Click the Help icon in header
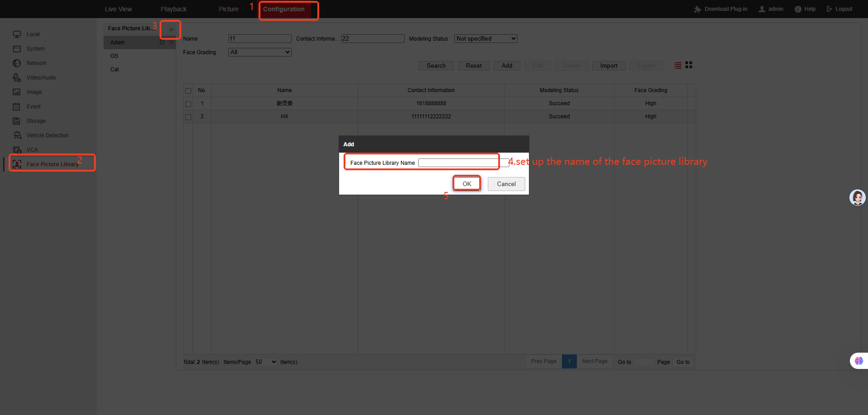This screenshot has height=415, width=868. coord(798,9)
